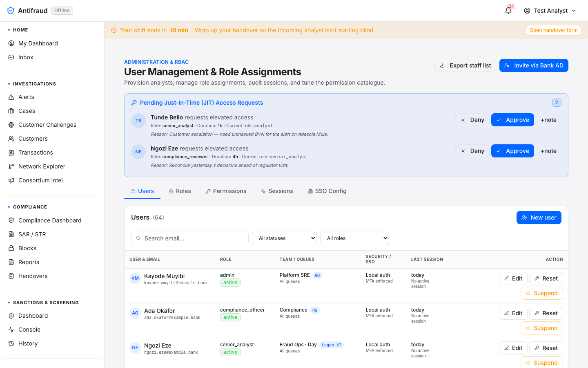Screen dimensions: 588x368
Task: Add +note to Tunde Bello's request
Action: coord(548,120)
